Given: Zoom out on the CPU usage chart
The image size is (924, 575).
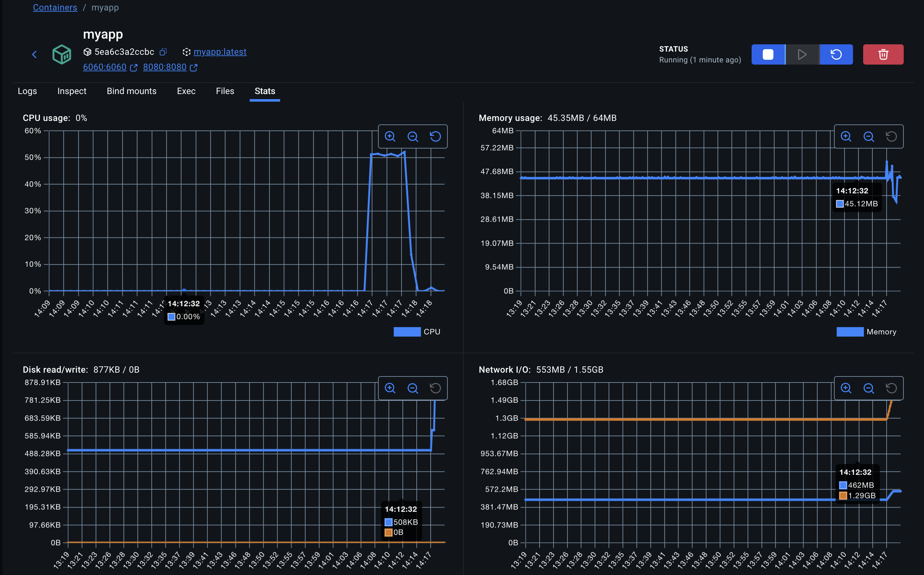Looking at the screenshot, I should pyautogui.click(x=413, y=136).
